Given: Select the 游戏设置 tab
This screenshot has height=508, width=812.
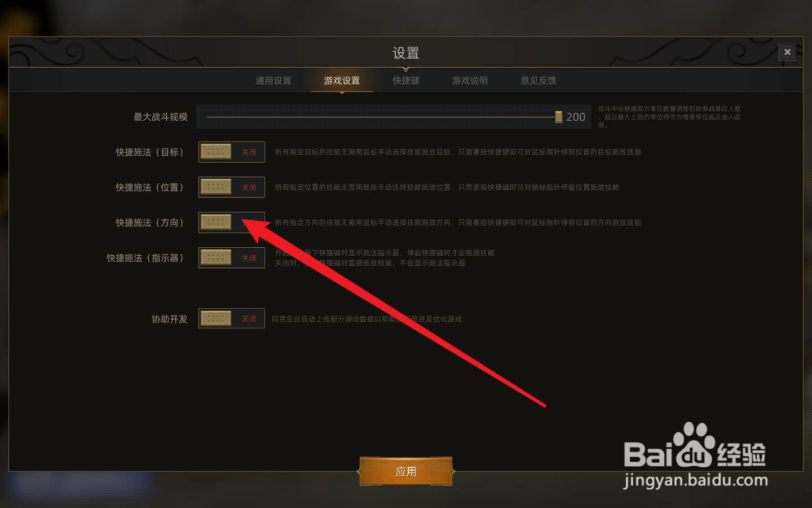Looking at the screenshot, I should click(342, 81).
